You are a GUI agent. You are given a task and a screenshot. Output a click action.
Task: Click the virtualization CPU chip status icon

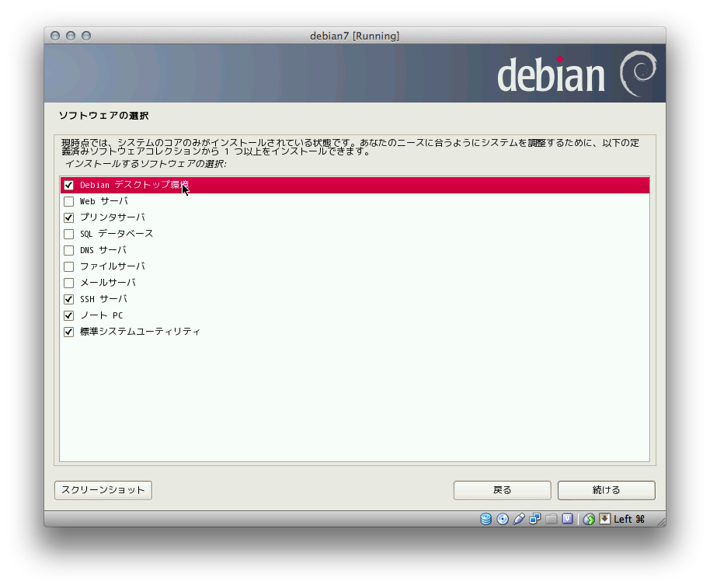point(567,519)
